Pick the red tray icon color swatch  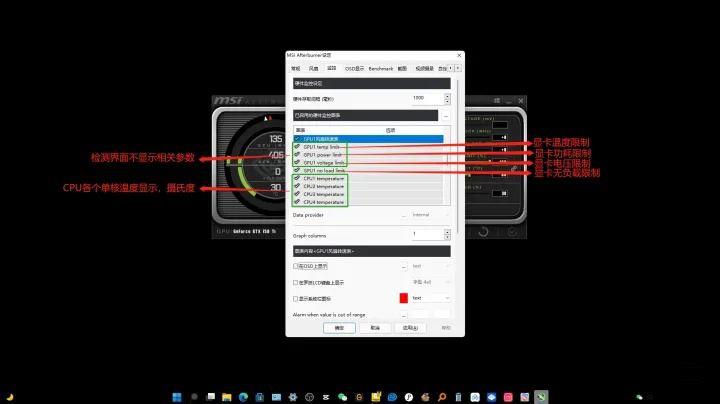(x=404, y=298)
